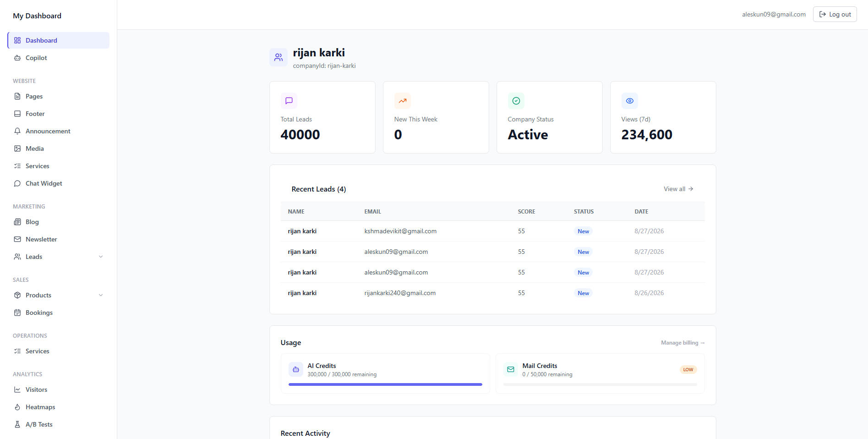Click the company avatar icon beside rijan karki
Viewport: 868px width, 439px height.
click(278, 57)
